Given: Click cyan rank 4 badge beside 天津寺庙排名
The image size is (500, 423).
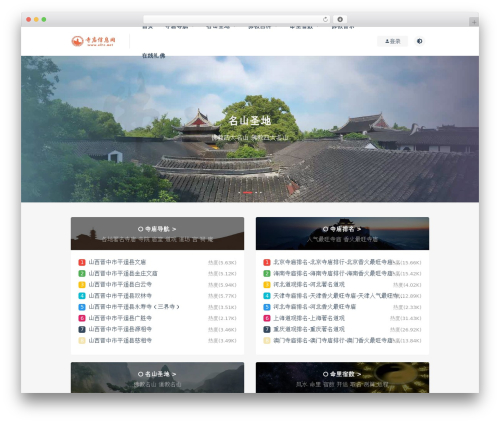Looking at the screenshot, I should [267, 296].
